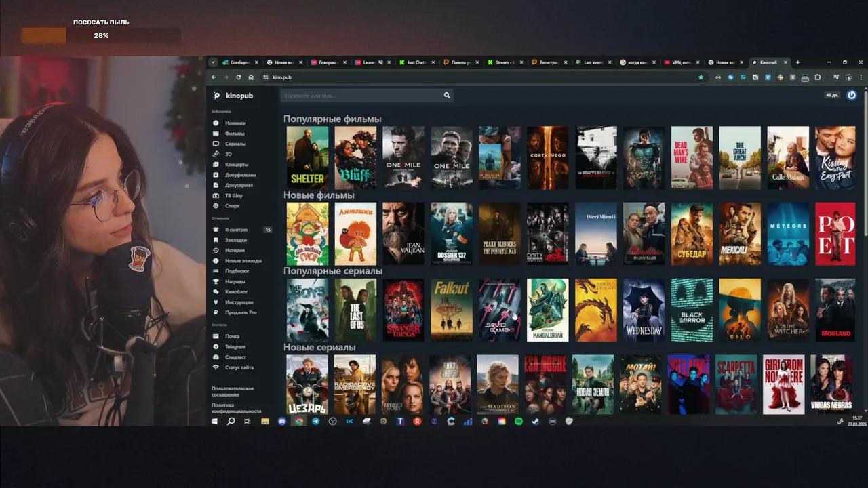Image resolution: width=868 pixels, height=488 pixels.
Task: Open Discord from the taskbar
Action: tap(282, 421)
